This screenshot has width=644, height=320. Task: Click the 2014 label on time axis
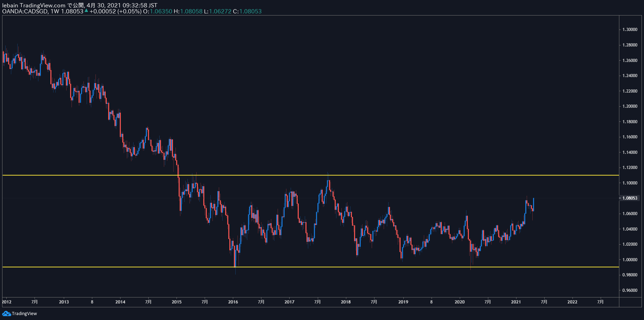(120, 302)
